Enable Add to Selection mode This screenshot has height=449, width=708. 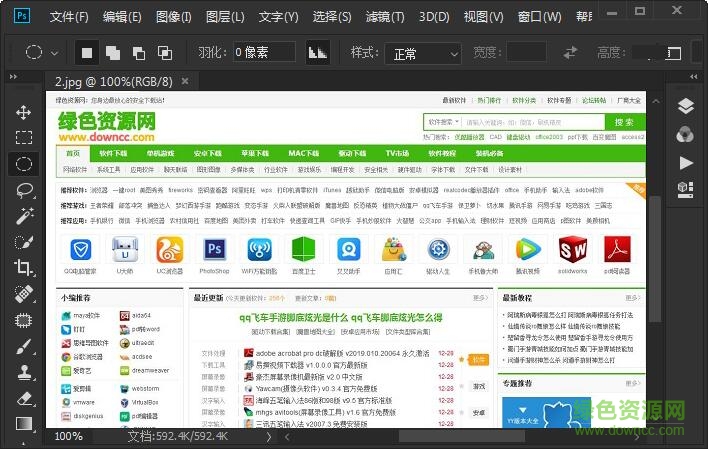tap(112, 53)
